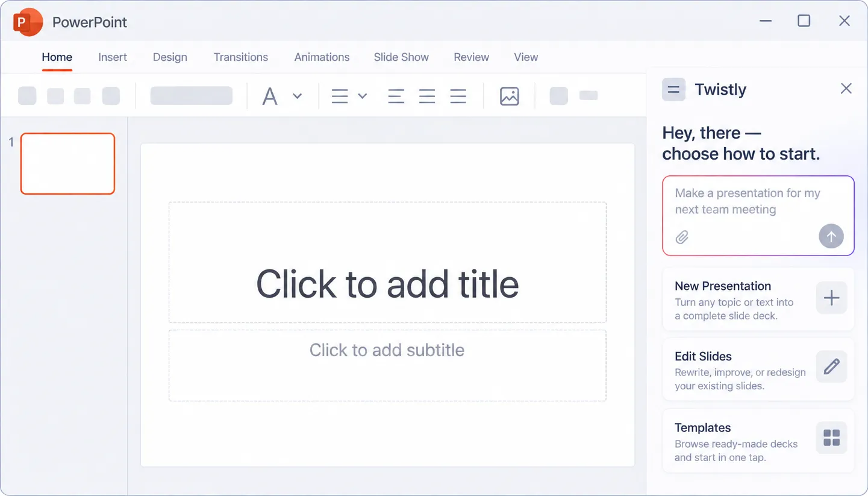Send the prompt with the up-arrow button

click(x=831, y=236)
